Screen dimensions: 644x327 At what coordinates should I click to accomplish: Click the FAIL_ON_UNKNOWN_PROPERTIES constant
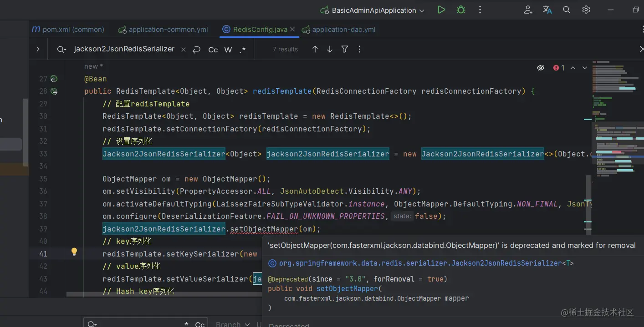pyautogui.click(x=326, y=216)
